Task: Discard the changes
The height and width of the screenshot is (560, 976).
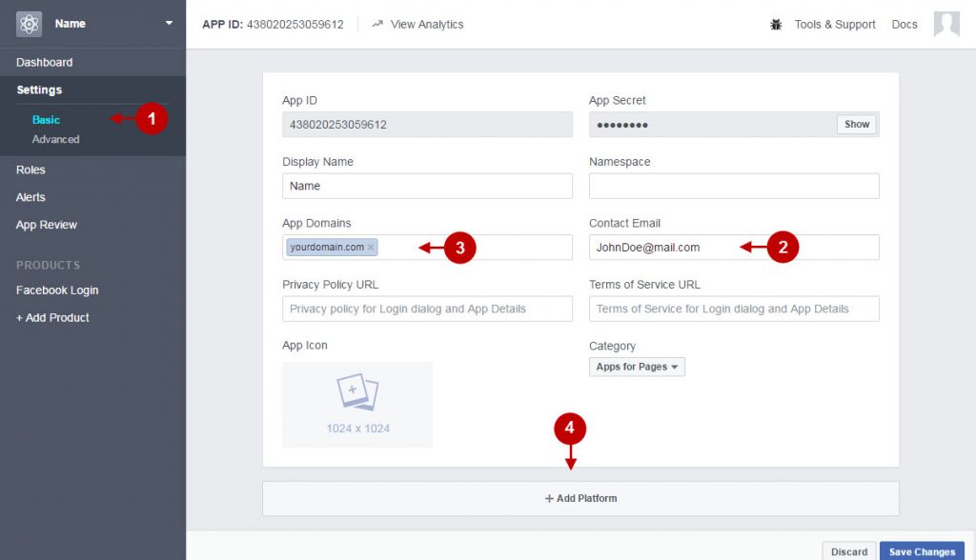Action: (x=849, y=551)
